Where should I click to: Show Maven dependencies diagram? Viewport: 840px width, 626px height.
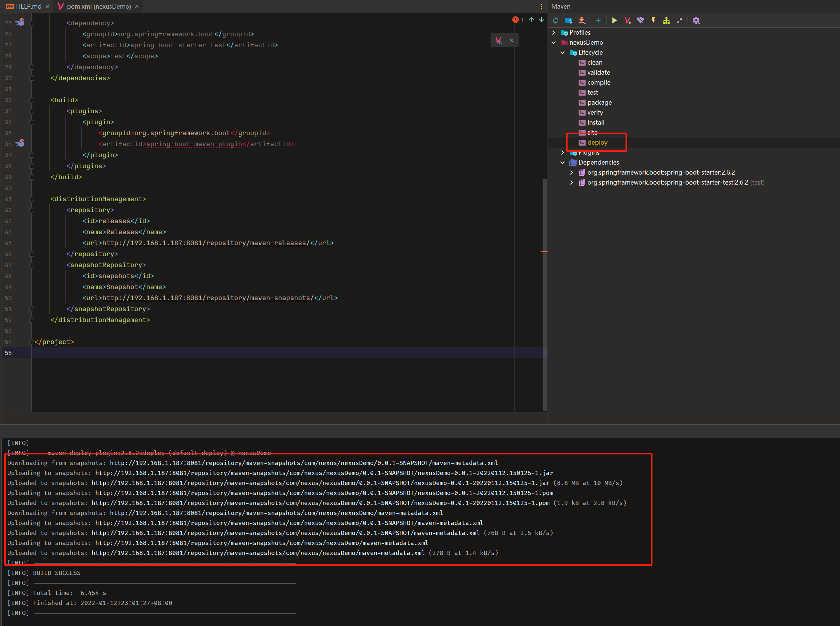point(666,20)
